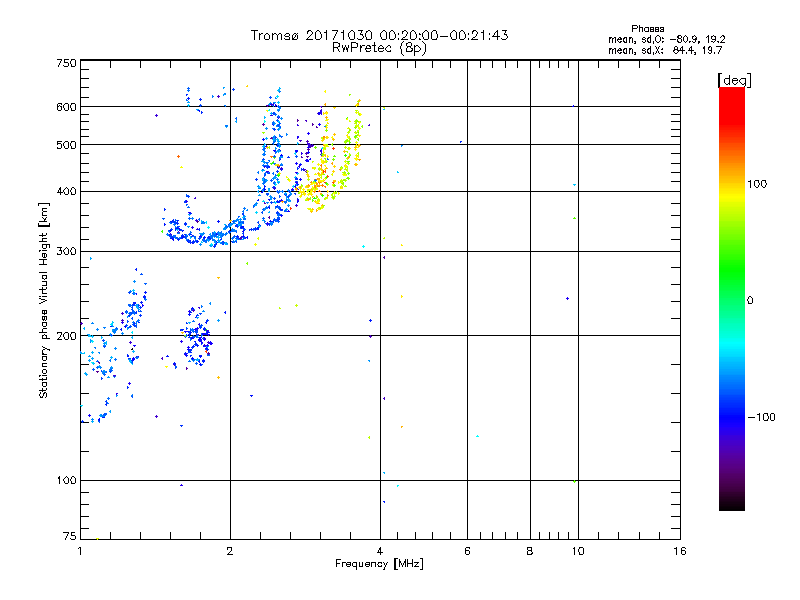Click the 6 MHz frequency tick label
This screenshot has height=600, width=800.
(467, 551)
